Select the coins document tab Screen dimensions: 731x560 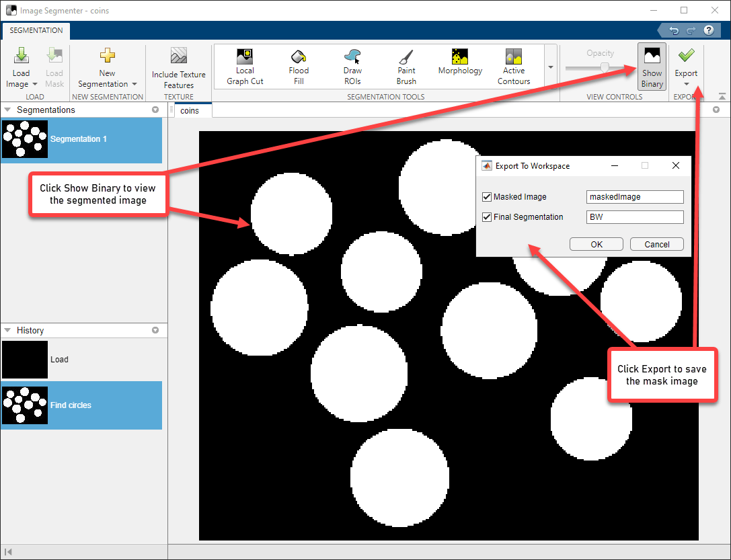[x=190, y=110]
